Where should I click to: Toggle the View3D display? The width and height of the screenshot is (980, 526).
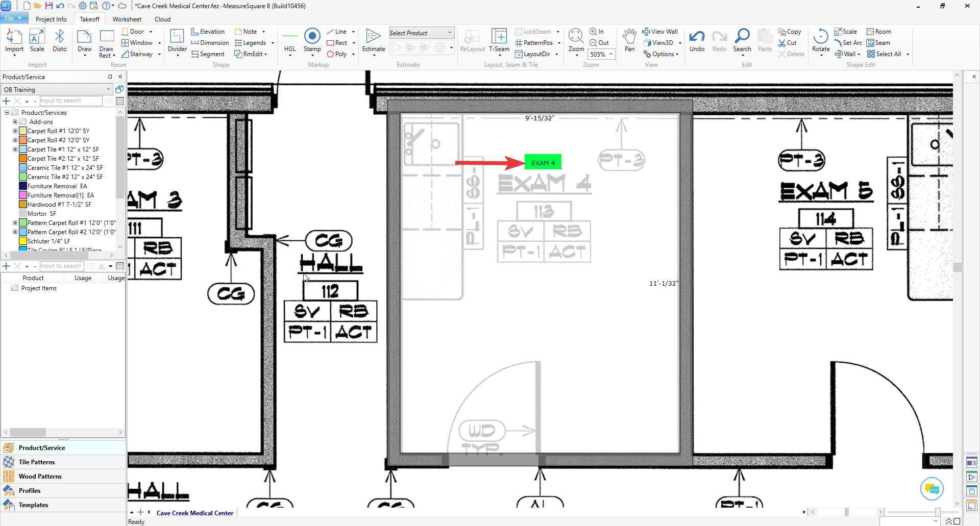click(x=658, y=43)
